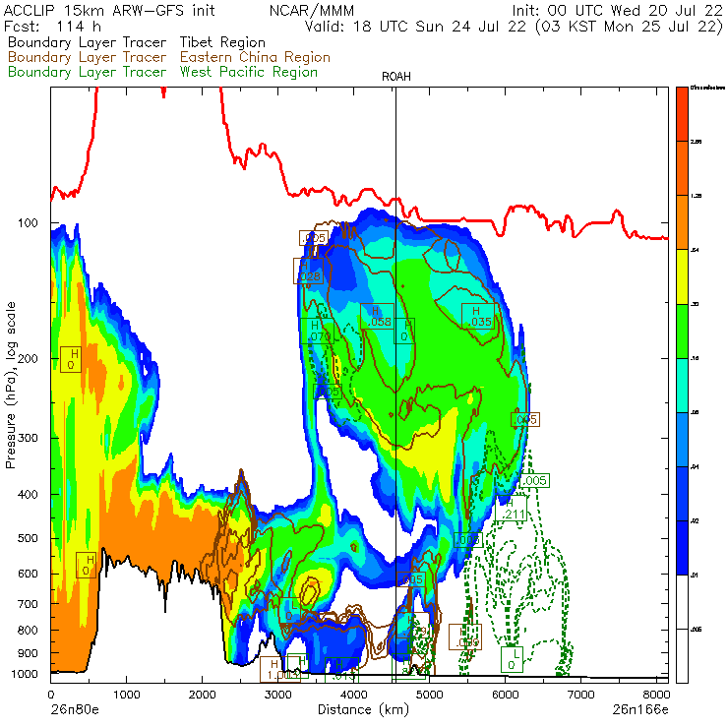Click the '26n166e' end coordinate label
This screenshot has width=728, height=728.
tap(640, 710)
